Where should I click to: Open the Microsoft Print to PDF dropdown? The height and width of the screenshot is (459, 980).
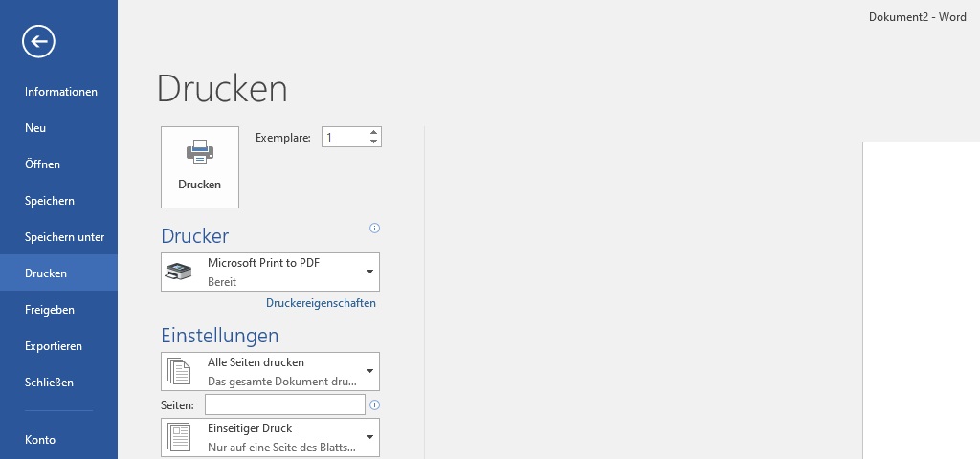[x=270, y=273]
